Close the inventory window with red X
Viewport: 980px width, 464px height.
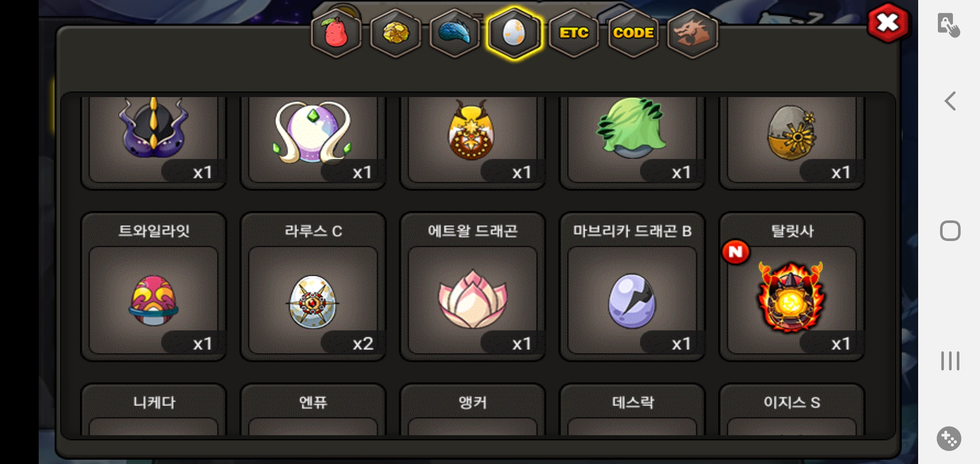(x=888, y=23)
